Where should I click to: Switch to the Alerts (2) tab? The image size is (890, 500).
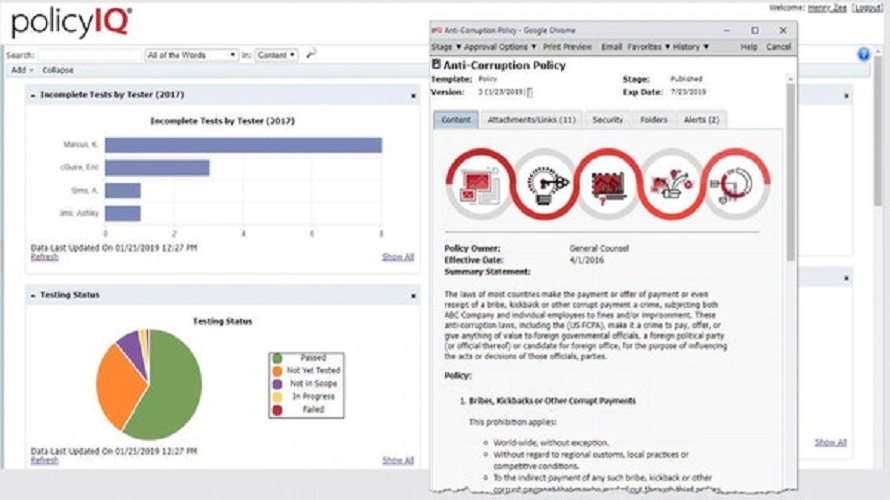click(x=701, y=120)
